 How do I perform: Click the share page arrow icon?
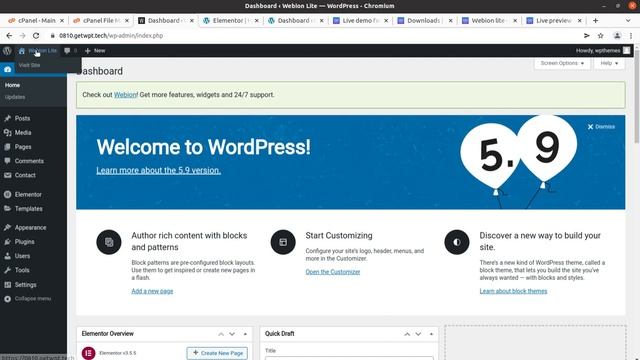click(x=587, y=36)
